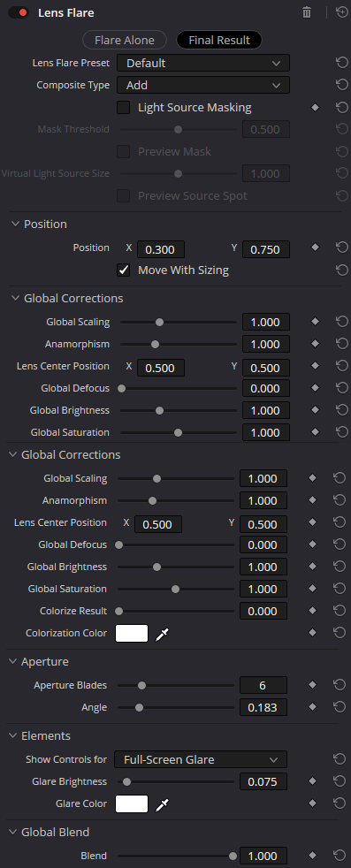The image size is (351, 868).
Task: Add keyframe for Colorization Color
Action: [312, 633]
